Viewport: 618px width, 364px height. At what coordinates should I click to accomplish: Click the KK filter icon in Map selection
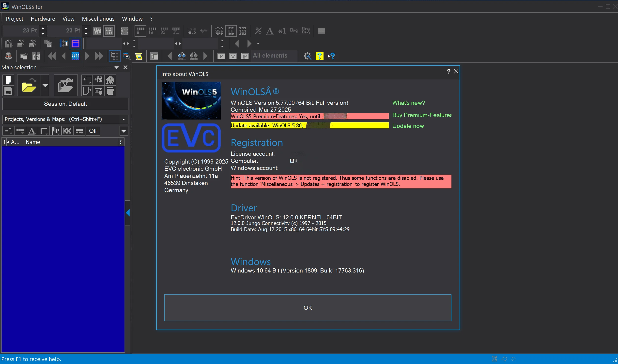pyautogui.click(x=67, y=131)
